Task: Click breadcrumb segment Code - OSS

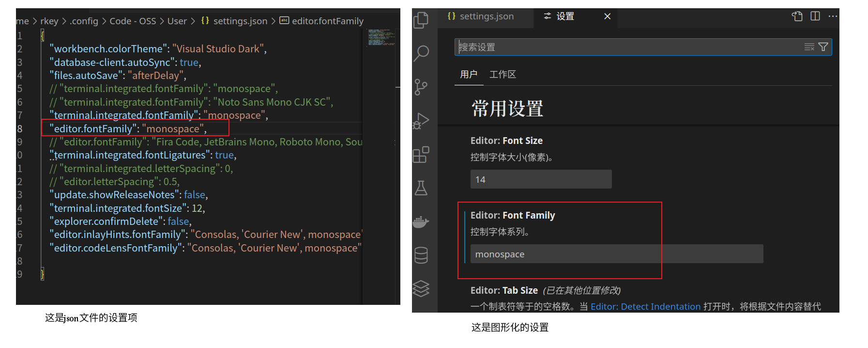Action: [133, 21]
